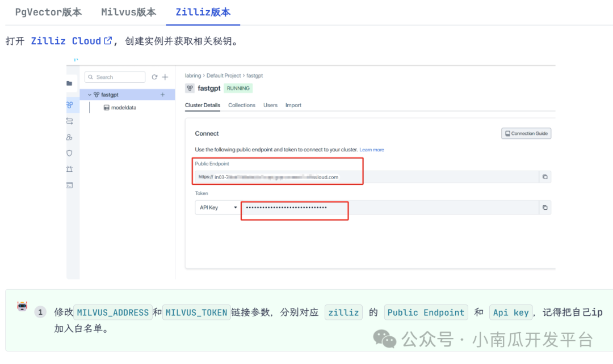
Task: Open the users sidebar icon
Action: pyautogui.click(x=69, y=137)
